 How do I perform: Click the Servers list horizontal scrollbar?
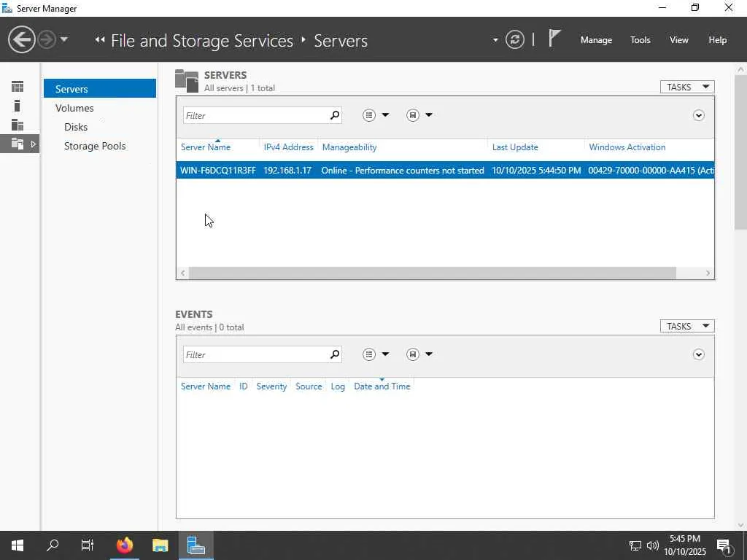[x=432, y=273]
